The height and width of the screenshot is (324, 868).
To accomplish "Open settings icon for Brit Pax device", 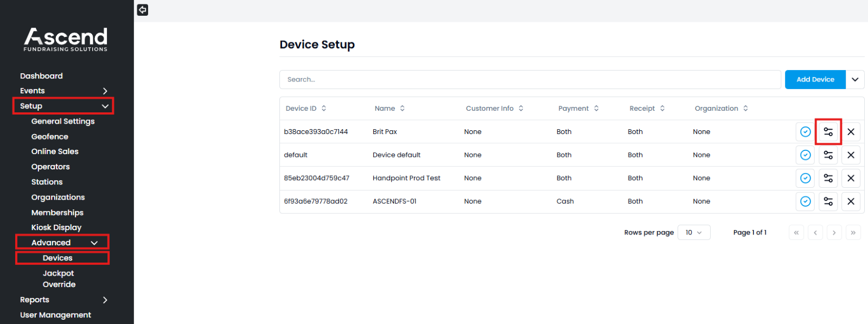I will 828,132.
